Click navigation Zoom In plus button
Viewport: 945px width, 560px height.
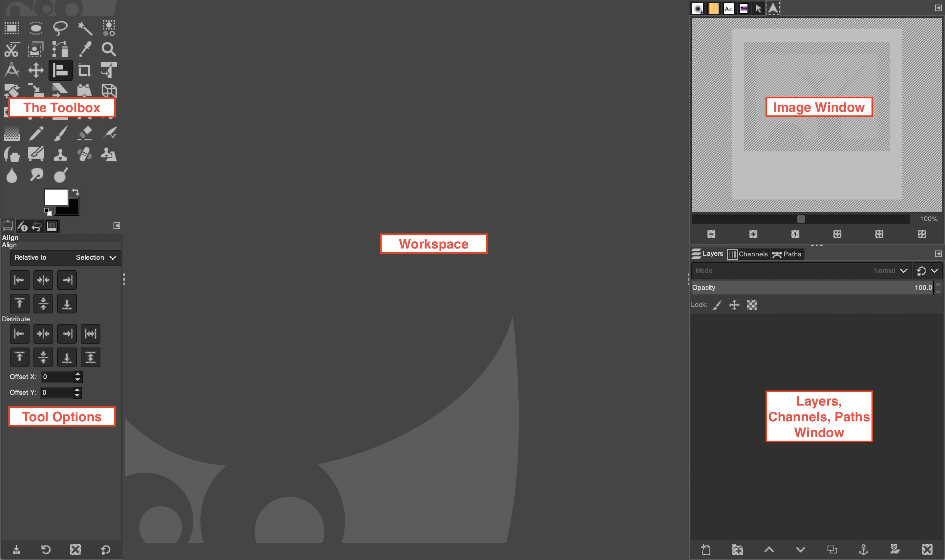click(x=753, y=234)
